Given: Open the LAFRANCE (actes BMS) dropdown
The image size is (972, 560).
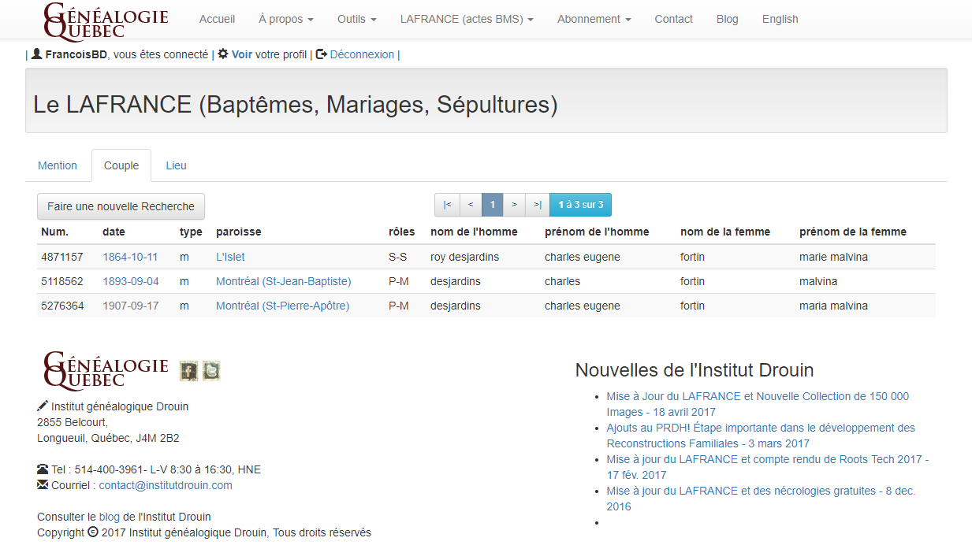Looking at the screenshot, I should click(467, 19).
